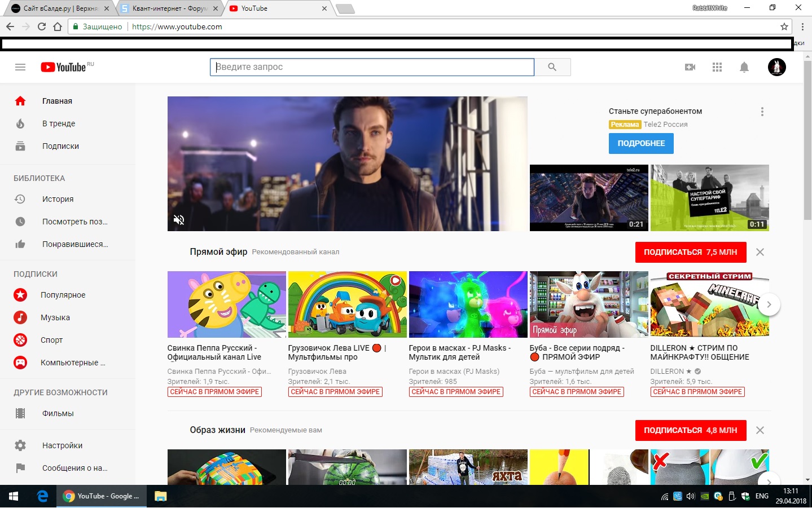Viewport: 812px width, 508px height.
Task: Switch to the Квант-интернет browser tab
Action: 169,8
